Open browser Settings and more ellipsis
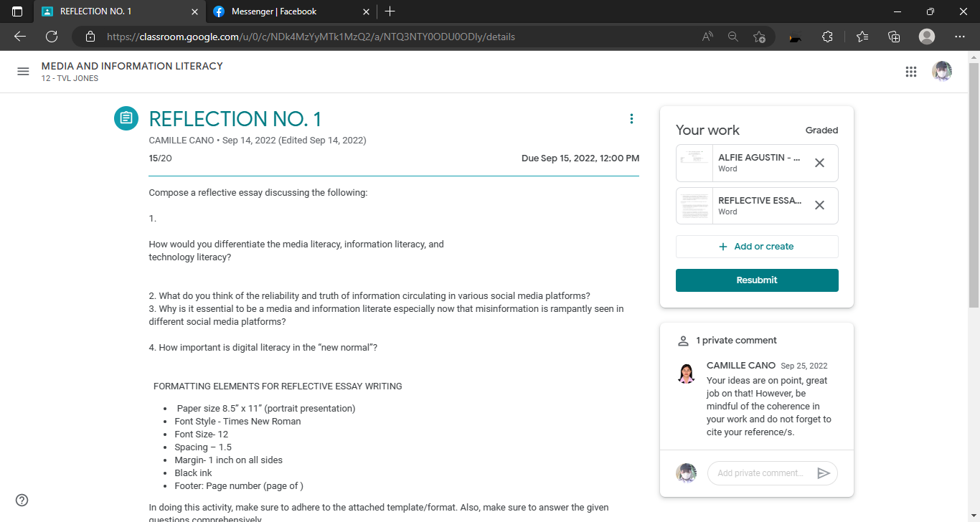This screenshot has width=980, height=522. [960, 37]
